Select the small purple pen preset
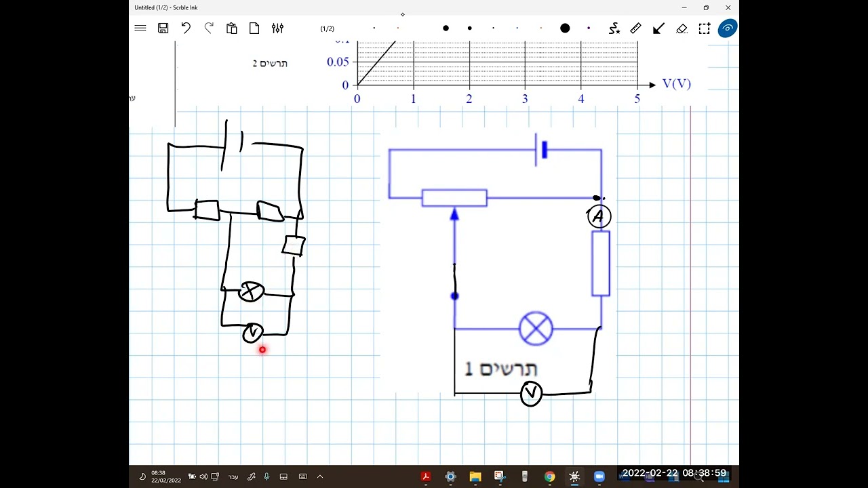 589,28
